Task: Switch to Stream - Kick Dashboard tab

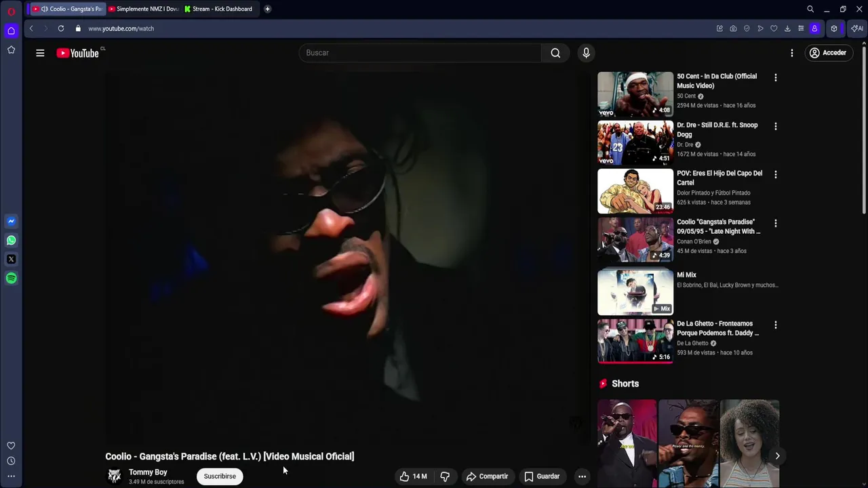Action: click(x=219, y=9)
